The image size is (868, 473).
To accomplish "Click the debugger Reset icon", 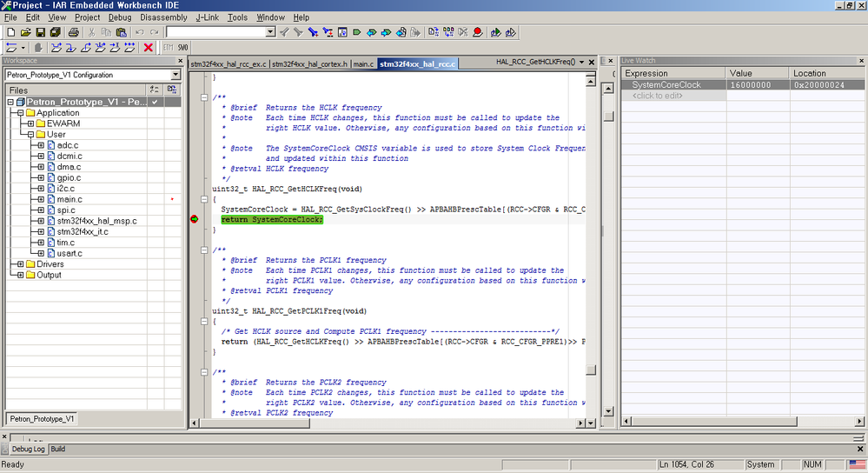I will tap(11, 48).
